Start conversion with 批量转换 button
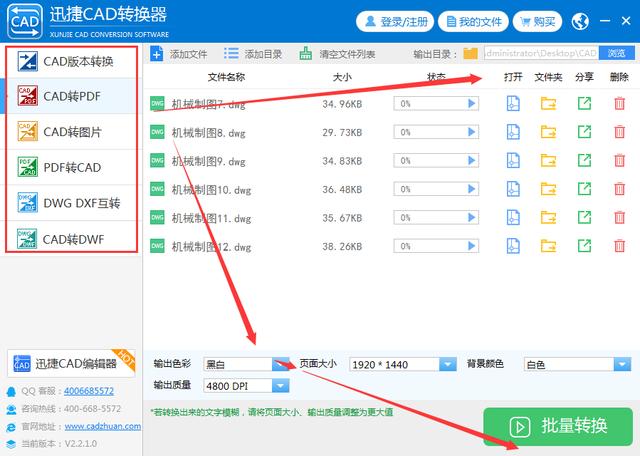Screen dimensions: 640x456 click(558, 426)
